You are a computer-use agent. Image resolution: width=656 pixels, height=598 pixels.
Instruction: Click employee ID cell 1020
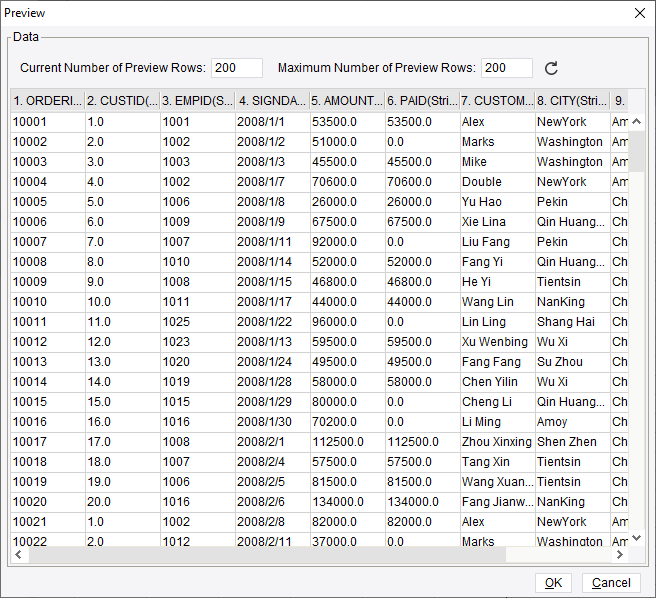(x=197, y=362)
